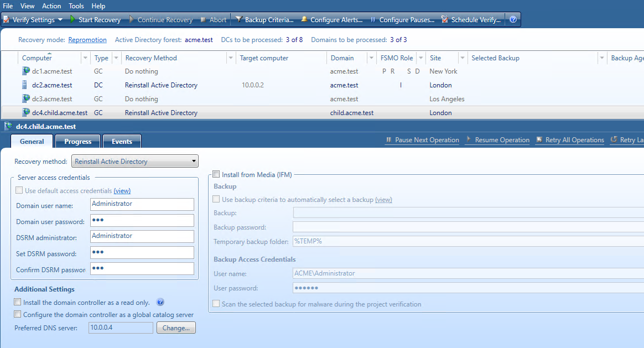The image size is (644, 348).
Task: Toggle Use default access credentials checkbox
Action: (19, 190)
